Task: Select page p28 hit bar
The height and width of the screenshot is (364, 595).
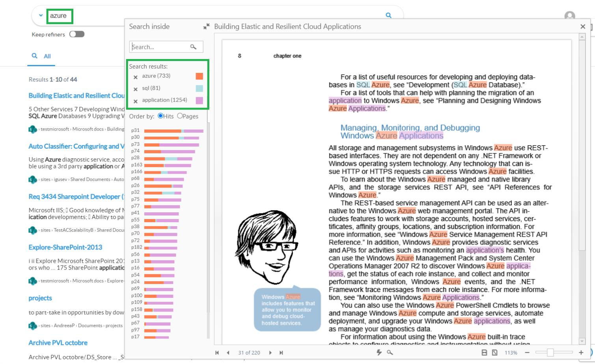Action: click(168, 159)
